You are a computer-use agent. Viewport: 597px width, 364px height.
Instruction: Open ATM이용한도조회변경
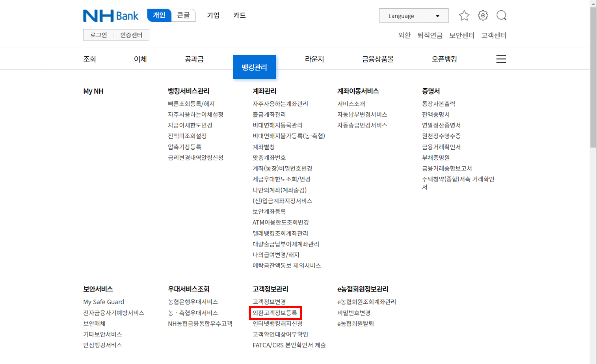coord(281,222)
